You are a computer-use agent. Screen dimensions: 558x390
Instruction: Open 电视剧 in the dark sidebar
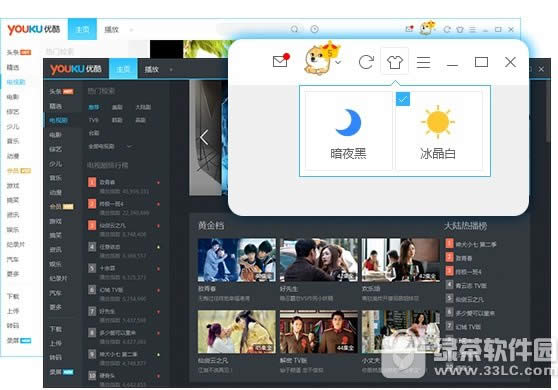58,121
